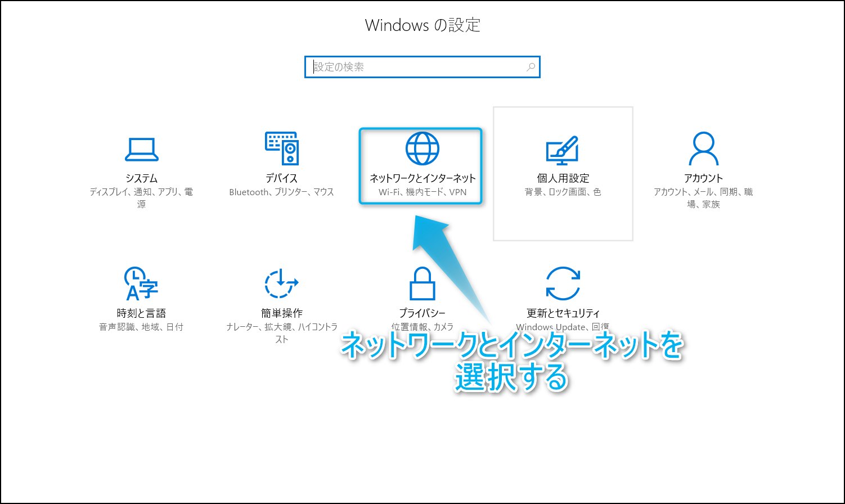The image size is (845, 504).
Task: Open the 時刻と言語 label
Action: [x=141, y=313]
